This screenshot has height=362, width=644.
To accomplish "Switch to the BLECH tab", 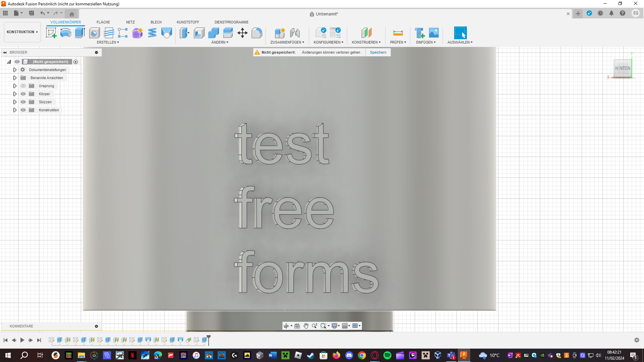I will (156, 22).
